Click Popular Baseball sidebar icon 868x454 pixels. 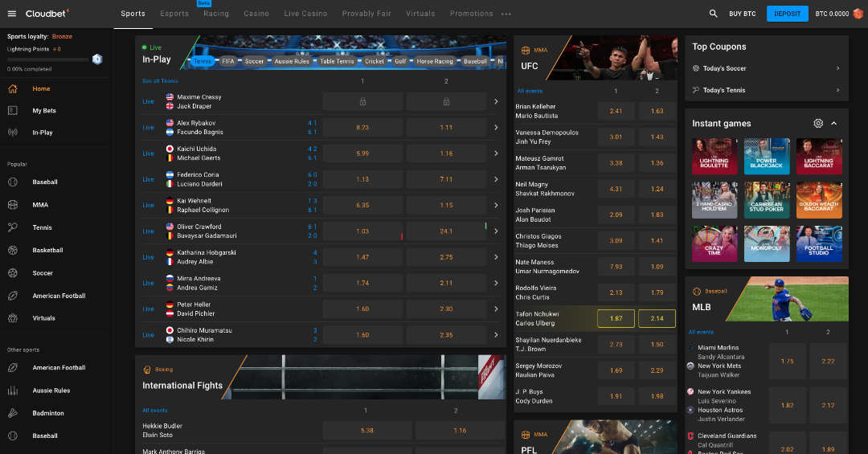[13, 182]
